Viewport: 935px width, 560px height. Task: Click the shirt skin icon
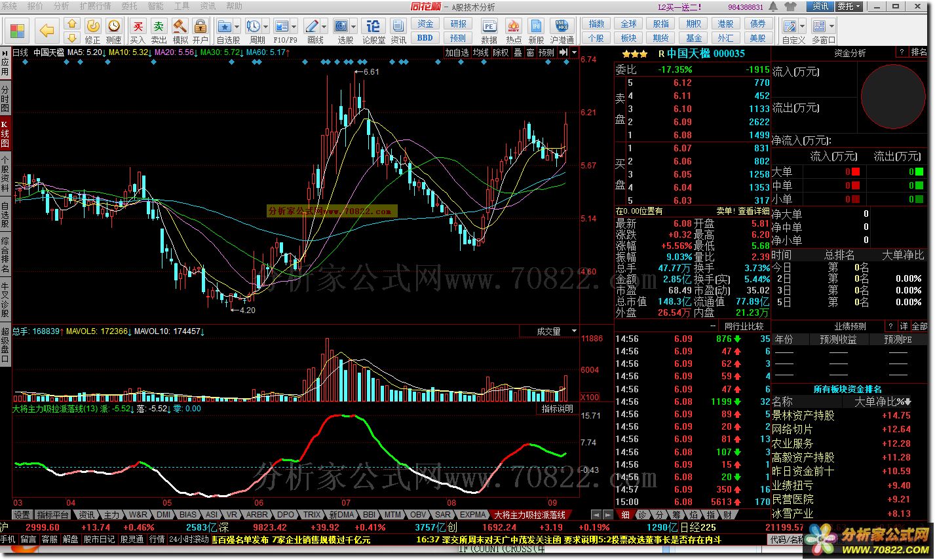790,7
